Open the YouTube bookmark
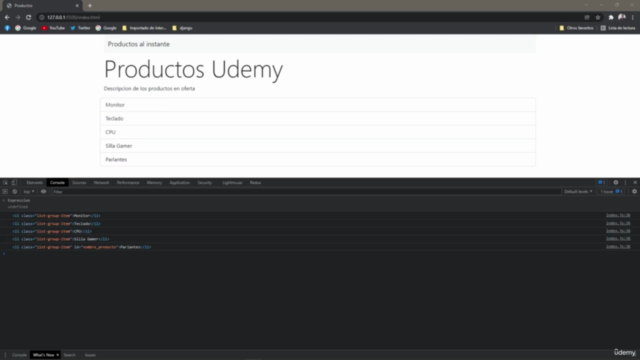Image resolution: width=640 pixels, height=360 pixels. pos(53,28)
